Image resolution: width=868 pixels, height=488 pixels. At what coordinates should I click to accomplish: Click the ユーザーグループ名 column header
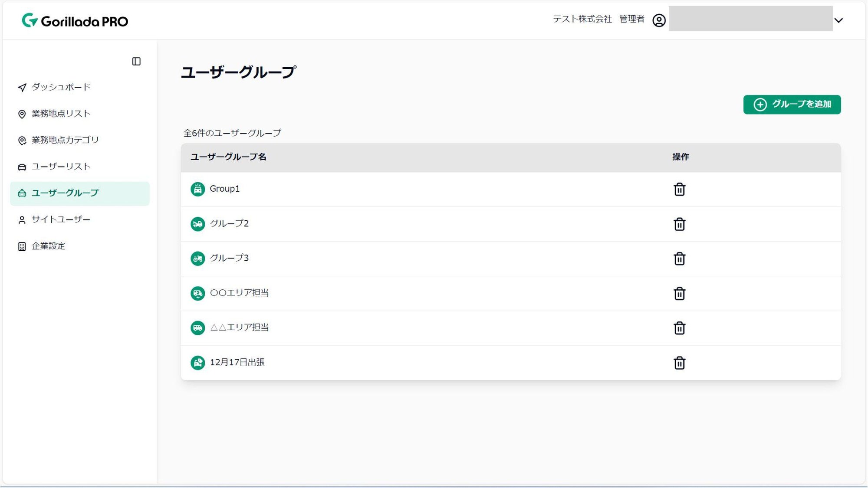228,157
